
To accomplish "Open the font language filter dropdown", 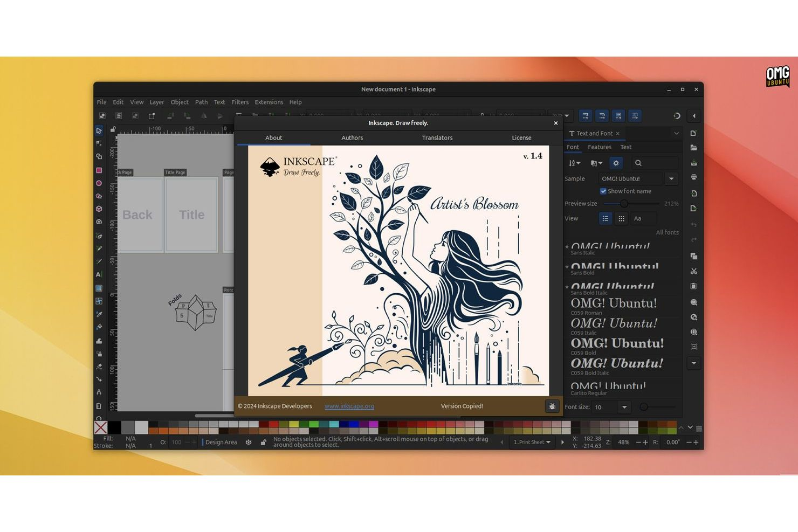I will [596, 163].
